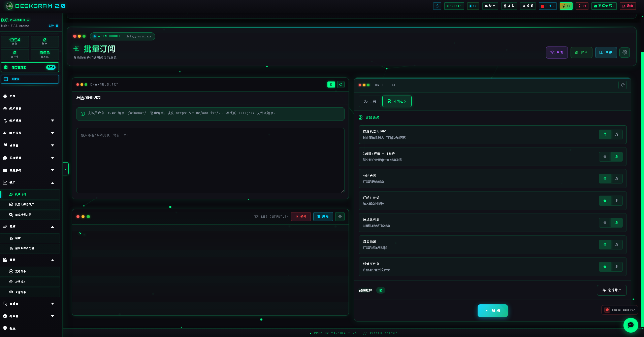
Task: Switch to the 主要 tab in CONFIG.EXE
Action: point(370,101)
